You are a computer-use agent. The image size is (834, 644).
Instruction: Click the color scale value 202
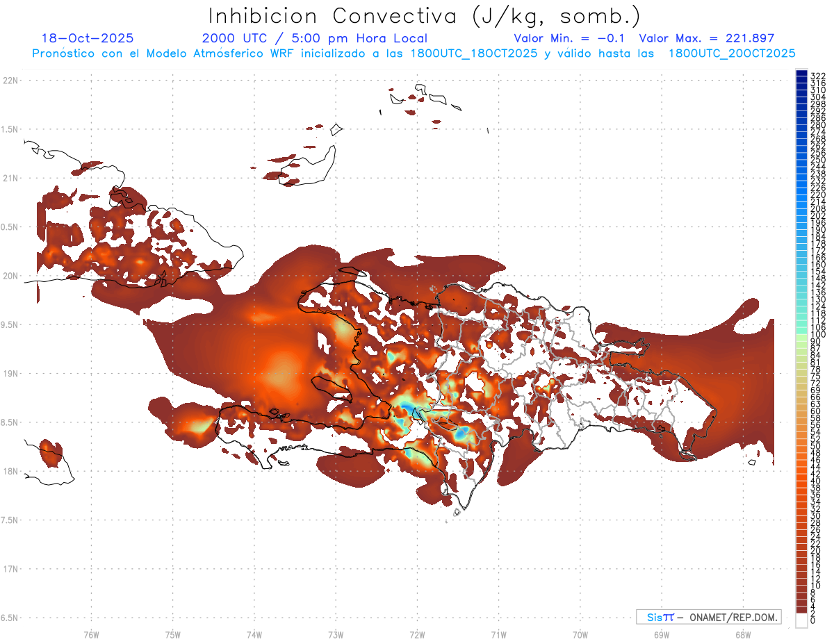[817, 215]
